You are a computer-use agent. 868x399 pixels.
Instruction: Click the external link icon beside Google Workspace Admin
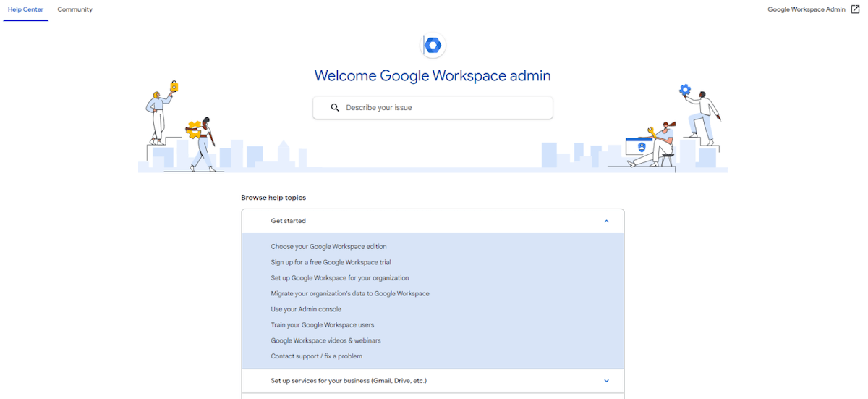(x=855, y=9)
